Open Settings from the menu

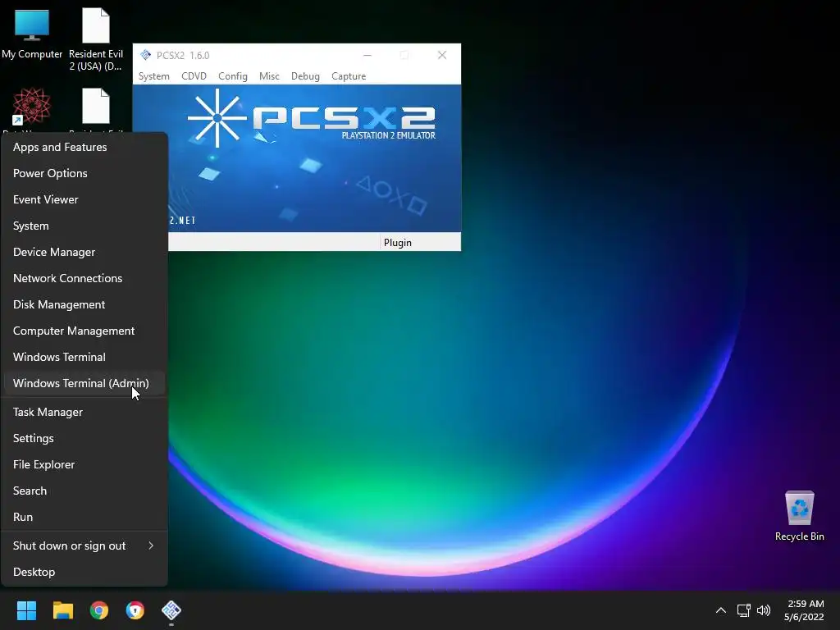click(84, 438)
